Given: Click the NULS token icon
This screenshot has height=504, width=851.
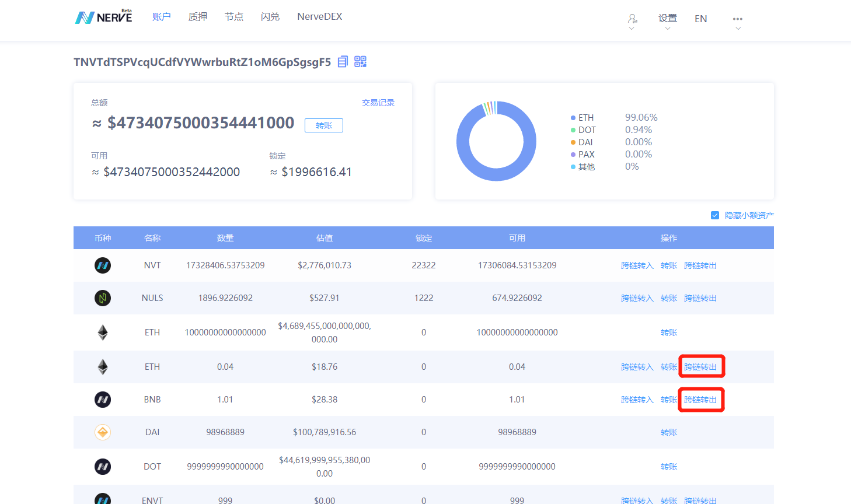Looking at the screenshot, I should tap(103, 298).
